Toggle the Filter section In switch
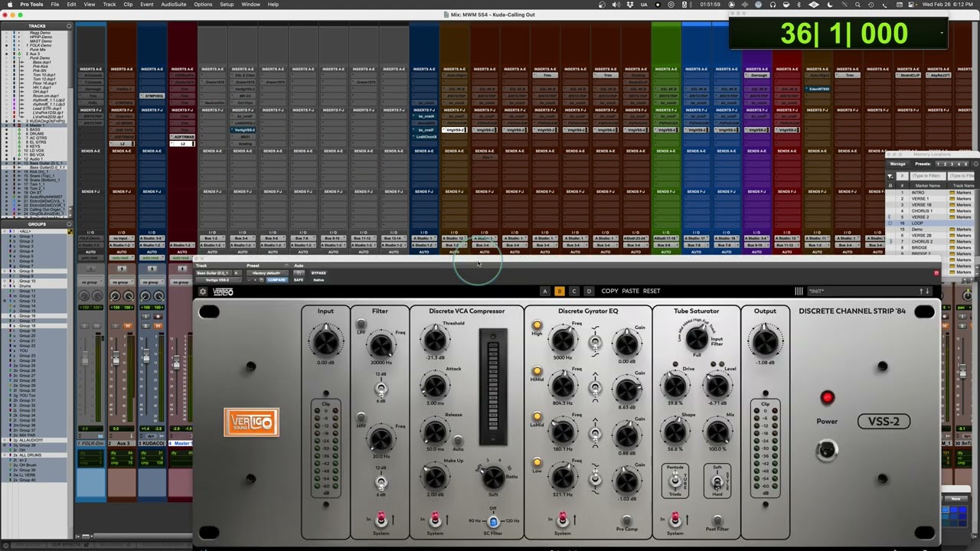Image resolution: width=980 pixels, height=551 pixels. point(381,520)
